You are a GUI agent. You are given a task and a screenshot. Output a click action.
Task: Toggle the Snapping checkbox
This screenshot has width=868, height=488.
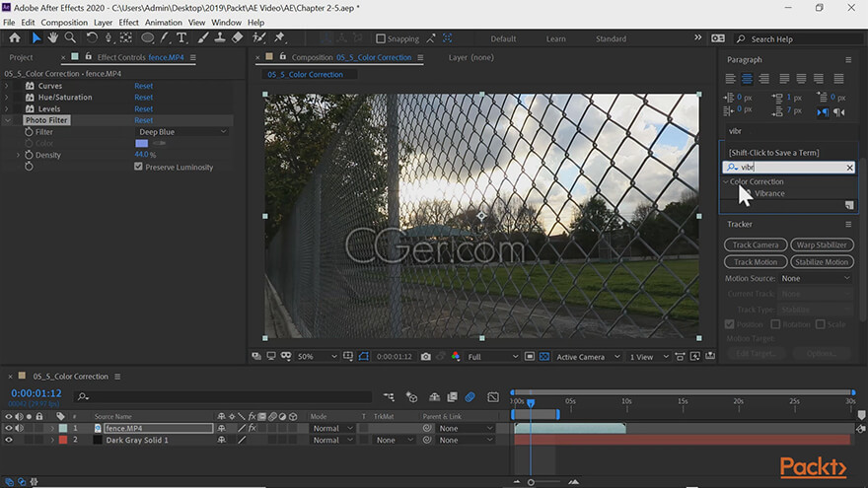(x=381, y=38)
